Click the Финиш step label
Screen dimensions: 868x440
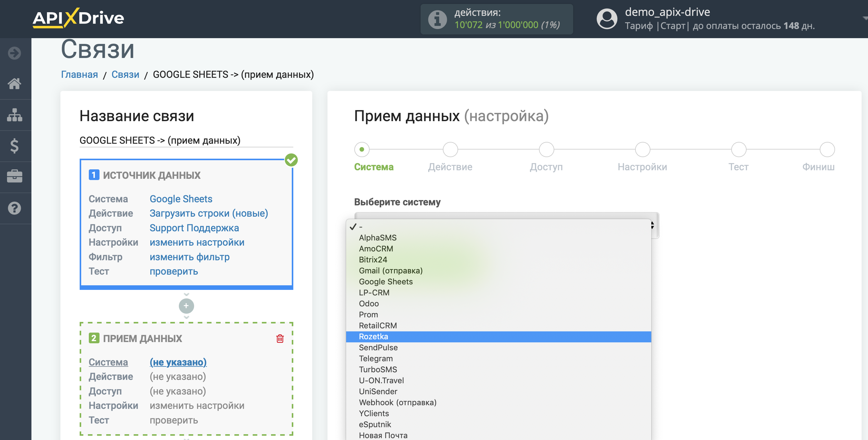[x=819, y=167]
